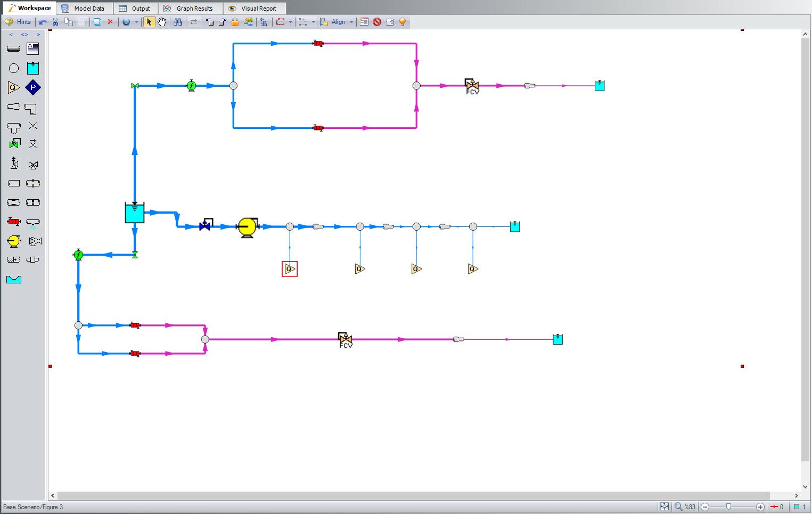Image resolution: width=812 pixels, height=514 pixels.
Task: Pick the Pump junction from toolbox
Action: 14,241
